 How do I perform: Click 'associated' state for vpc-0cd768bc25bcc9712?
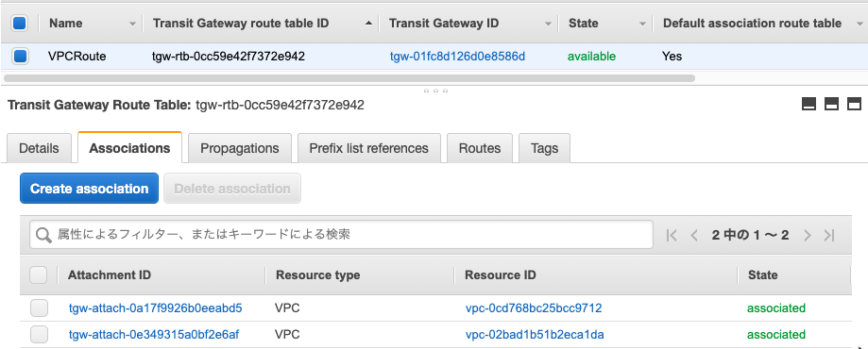coord(776,308)
